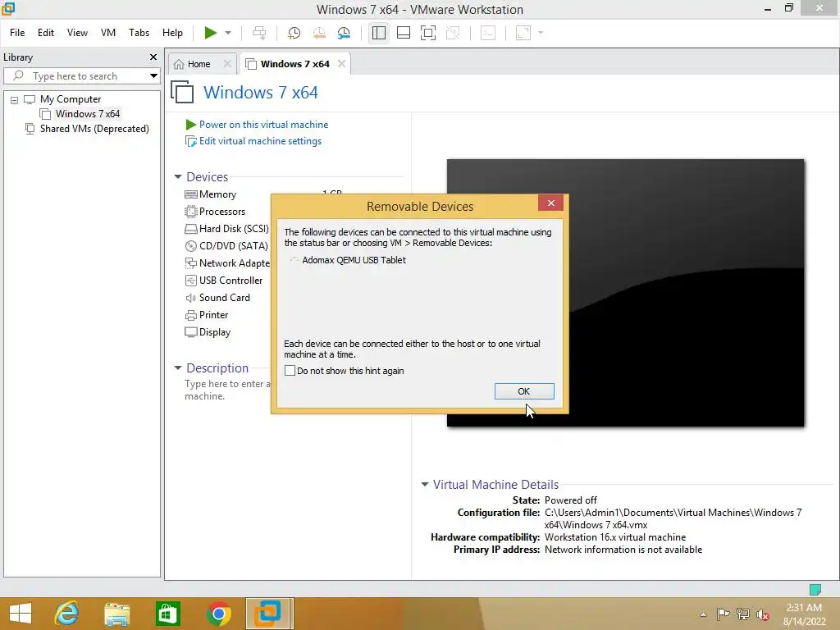Open the VM menu

pyautogui.click(x=108, y=33)
